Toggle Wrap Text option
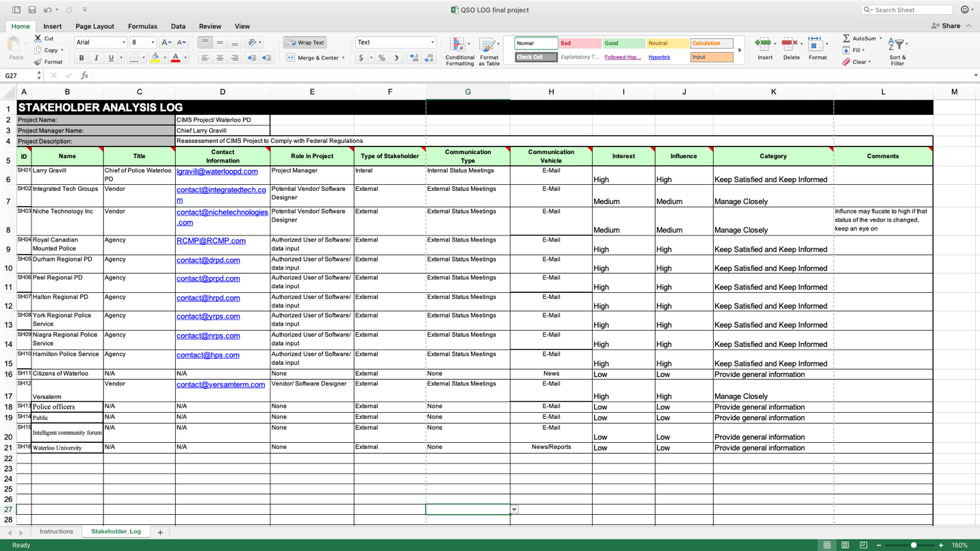980x551 pixels. 305,42
